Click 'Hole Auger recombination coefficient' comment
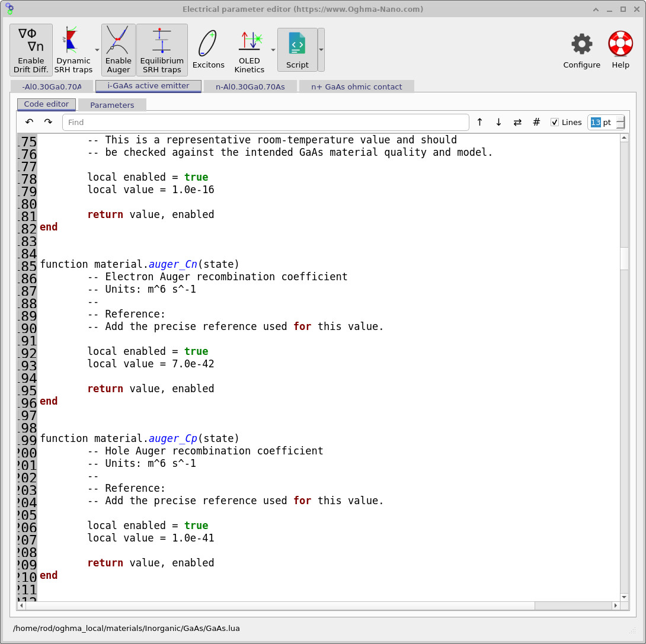This screenshot has width=646, height=644. (214, 450)
